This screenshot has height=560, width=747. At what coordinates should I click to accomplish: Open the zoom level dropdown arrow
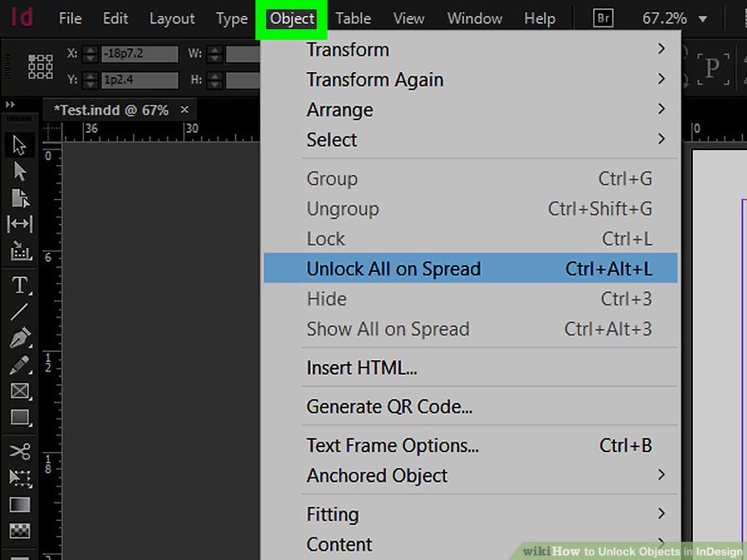(703, 19)
